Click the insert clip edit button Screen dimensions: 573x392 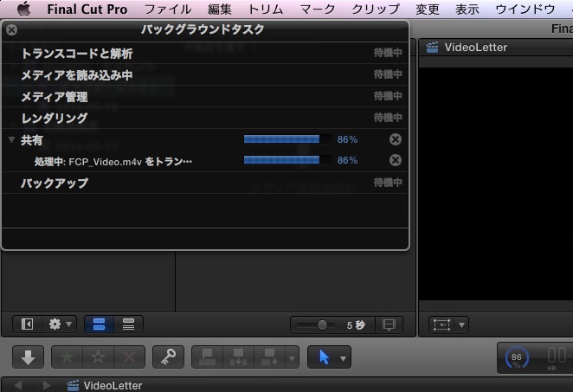(x=238, y=357)
